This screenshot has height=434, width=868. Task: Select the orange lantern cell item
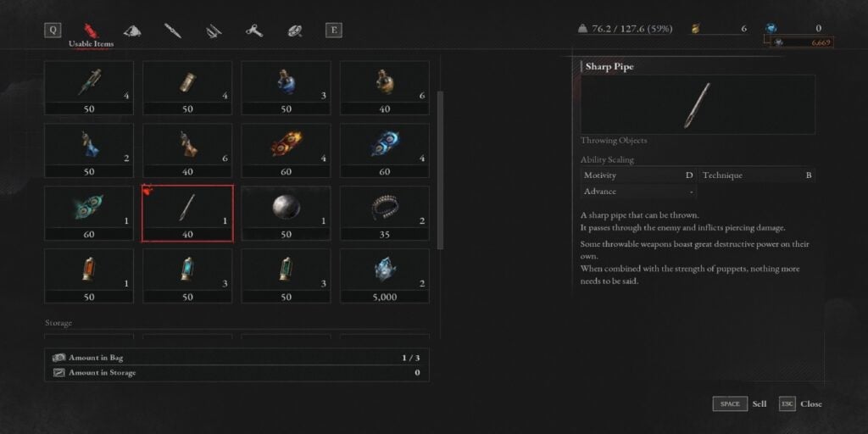(89, 276)
